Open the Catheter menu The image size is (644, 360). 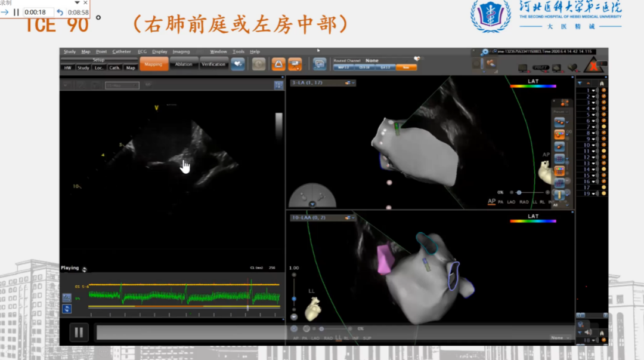[122, 52]
